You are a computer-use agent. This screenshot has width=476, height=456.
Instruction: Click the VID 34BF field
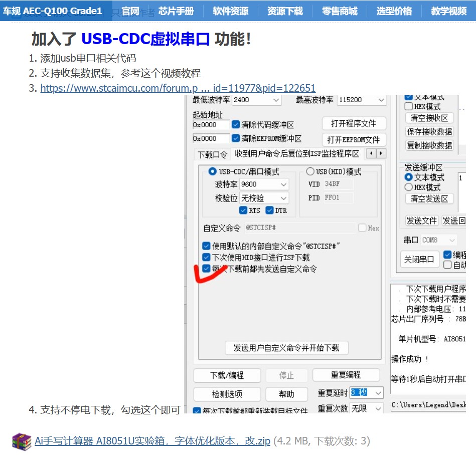point(338,184)
